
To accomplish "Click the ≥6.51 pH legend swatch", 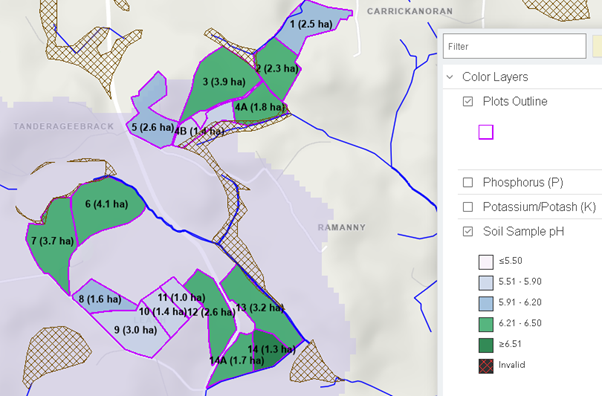I will pos(486,345).
